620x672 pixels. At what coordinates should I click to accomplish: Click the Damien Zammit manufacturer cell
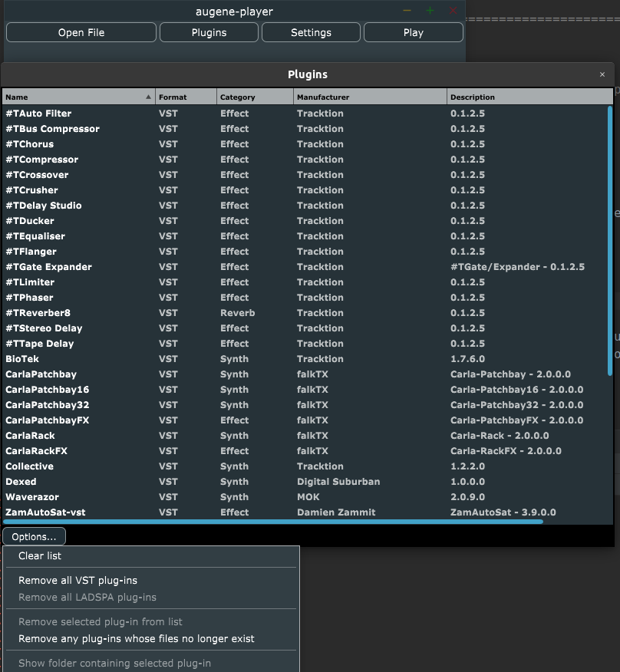coord(336,512)
